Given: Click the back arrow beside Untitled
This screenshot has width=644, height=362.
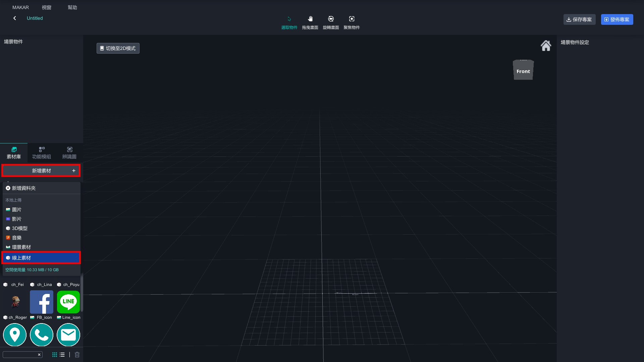Looking at the screenshot, I should [x=14, y=18].
